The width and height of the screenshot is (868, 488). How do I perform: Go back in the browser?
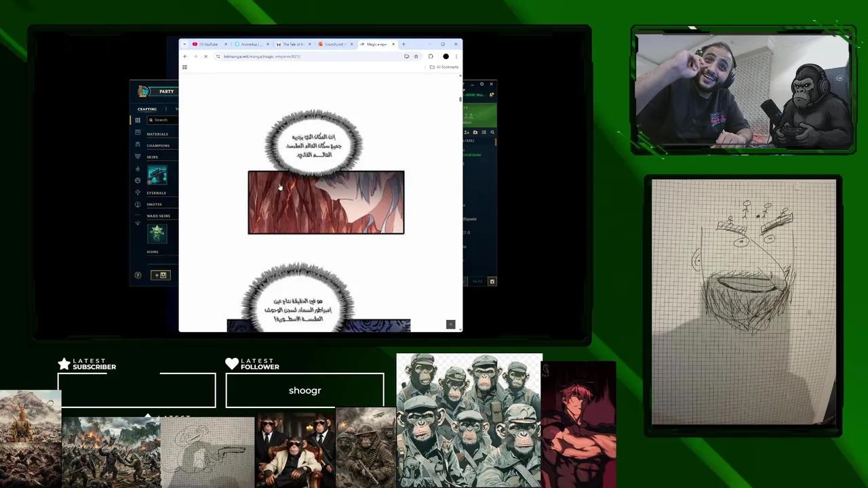185,56
